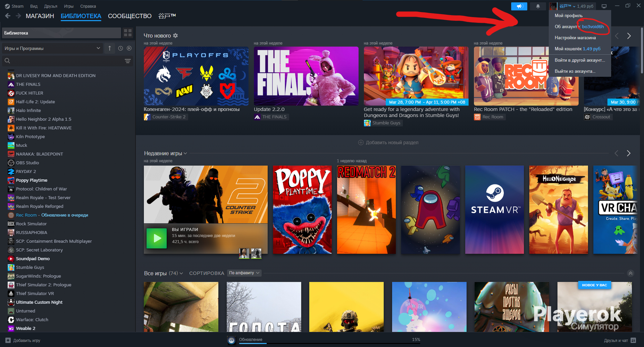
Task: Open the 'Вид' menu
Action: [x=34, y=6]
